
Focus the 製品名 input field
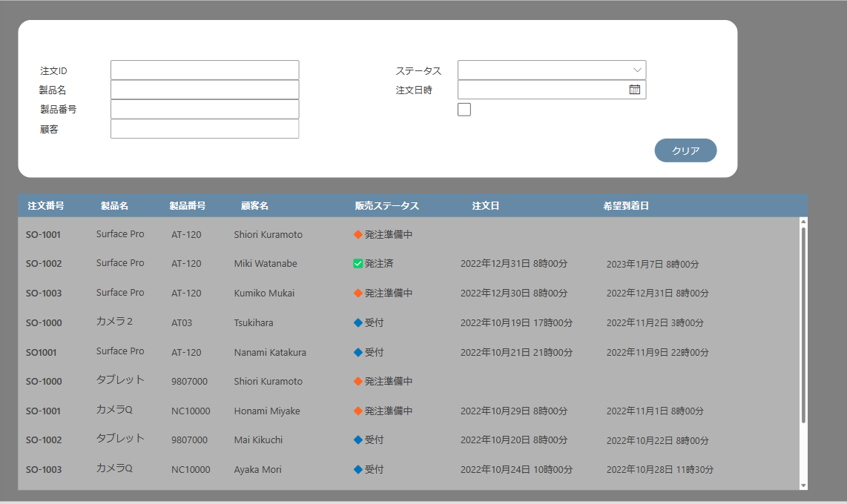click(205, 90)
